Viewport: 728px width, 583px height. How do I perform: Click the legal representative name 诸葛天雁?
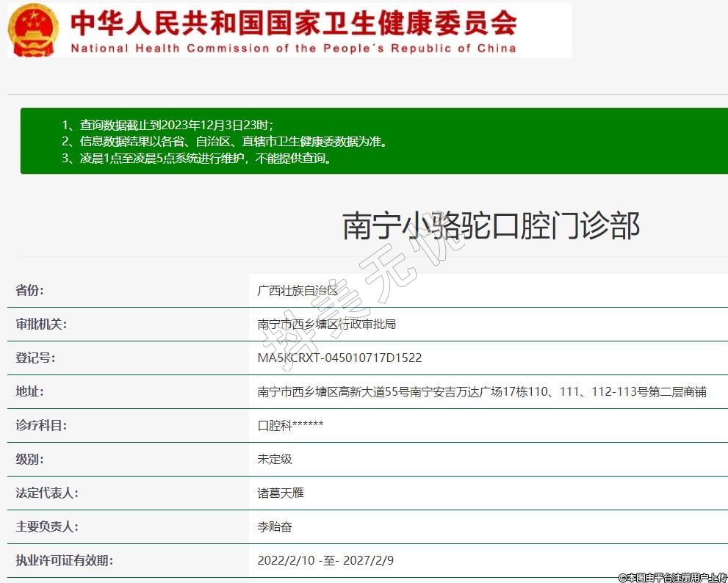(x=281, y=493)
